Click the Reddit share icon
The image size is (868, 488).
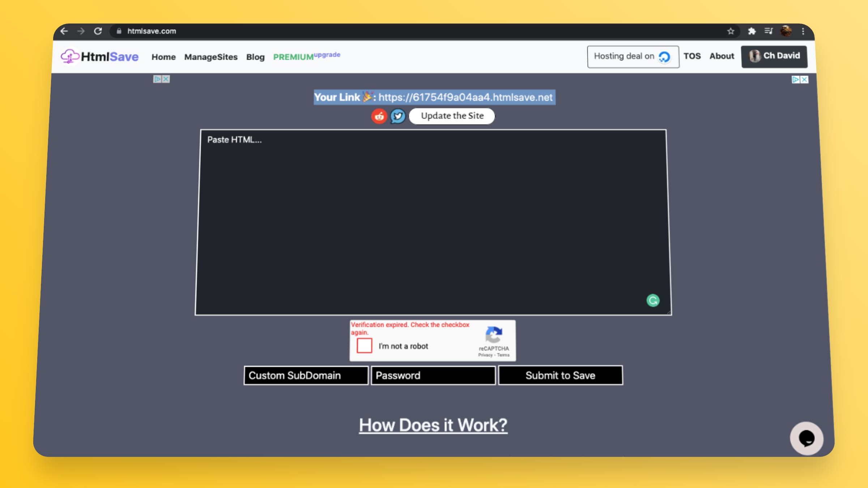pos(379,116)
